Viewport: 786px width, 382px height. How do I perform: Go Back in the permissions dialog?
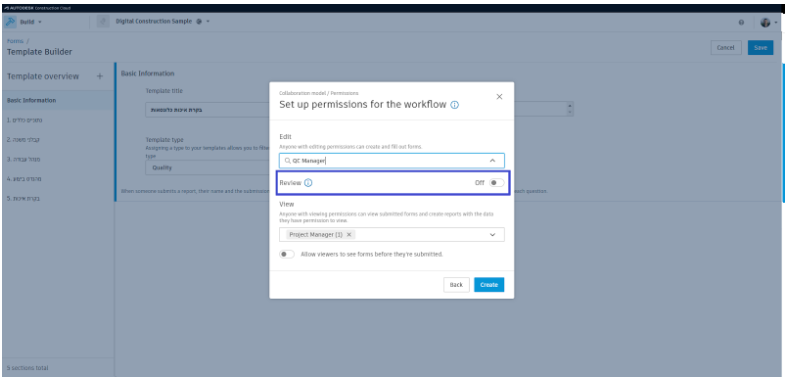point(456,285)
